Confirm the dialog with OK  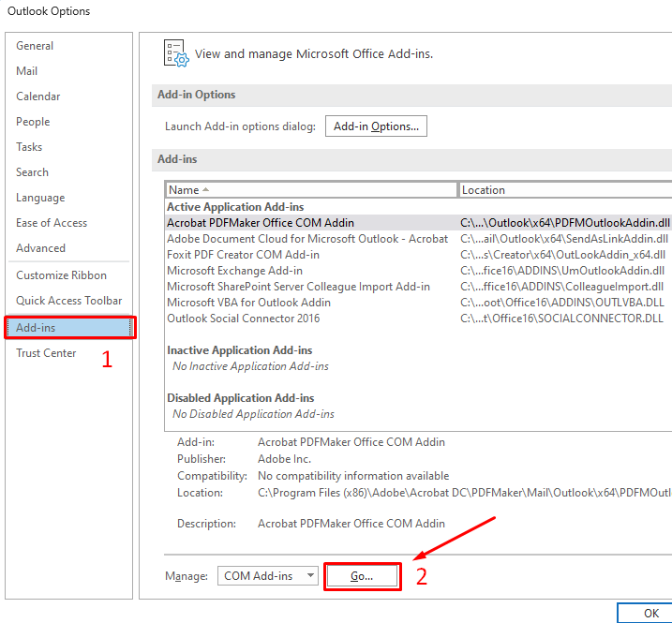[x=650, y=613]
